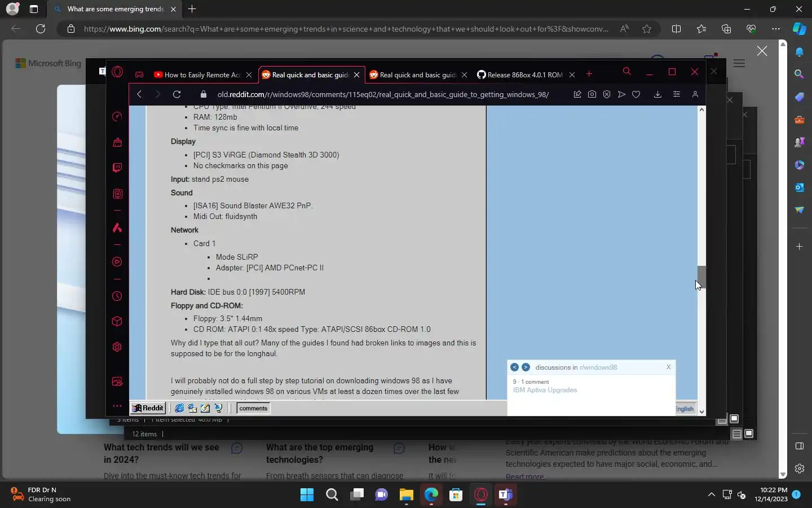Image resolution: width=812 pixels, height=508 pixels.
Task: Click Internet Explorer icon on Reddit taskbar
Action: 179,408
